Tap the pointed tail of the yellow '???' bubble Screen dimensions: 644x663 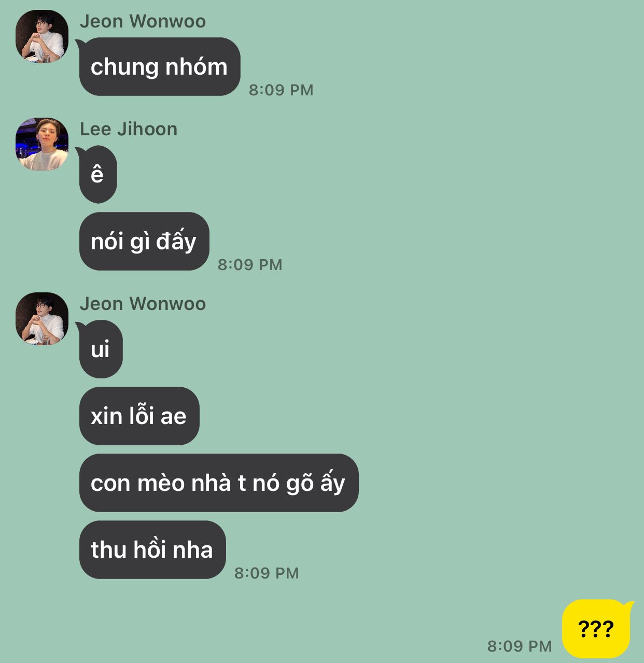click(x=629, y=605)
